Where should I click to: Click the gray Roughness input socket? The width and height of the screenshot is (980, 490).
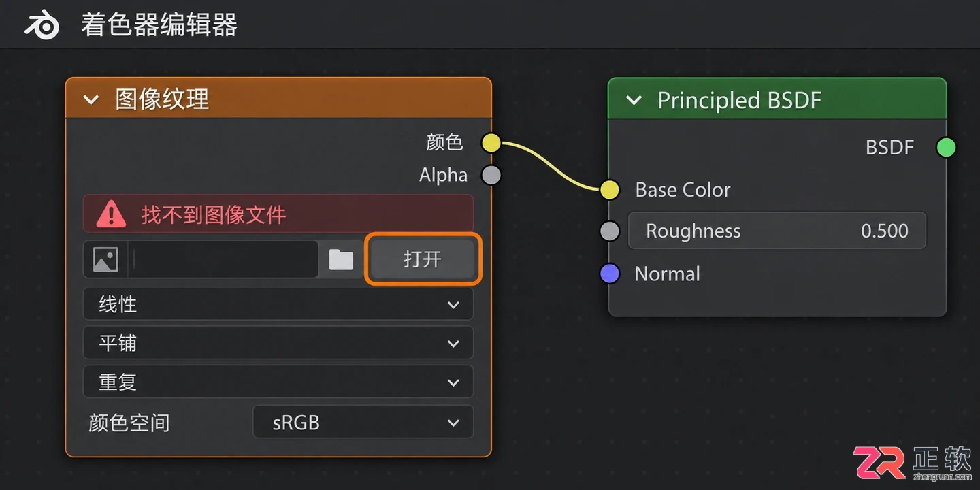(610, 231)
